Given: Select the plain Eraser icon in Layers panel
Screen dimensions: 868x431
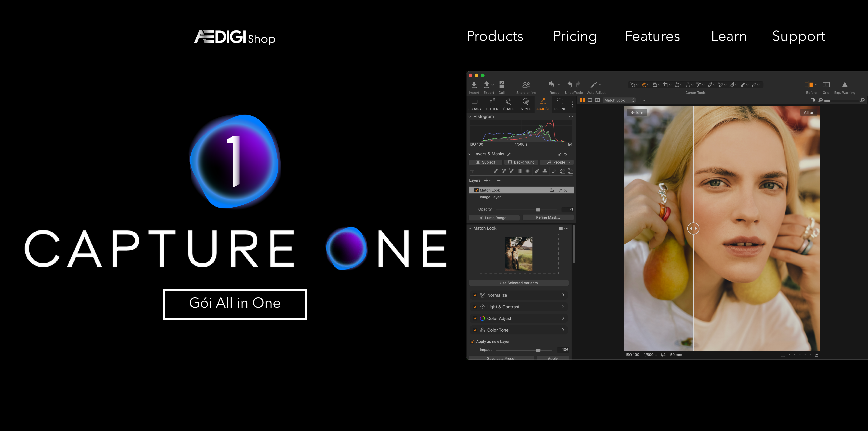Looking at the screenshot, I should coord(554,171).
